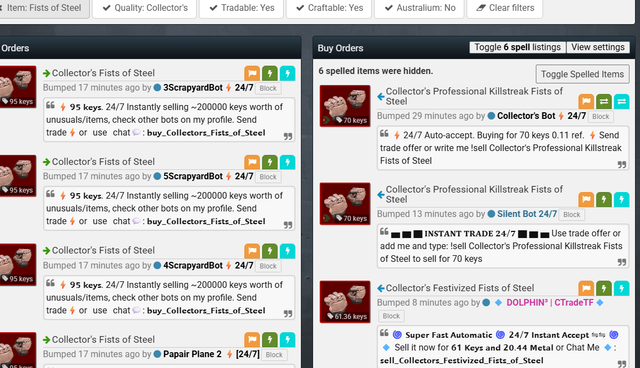This screenshot has width=640, height=368.
Task: Click green exchange arrows on Collector's Bot buy order
Action: pos(604,101)
